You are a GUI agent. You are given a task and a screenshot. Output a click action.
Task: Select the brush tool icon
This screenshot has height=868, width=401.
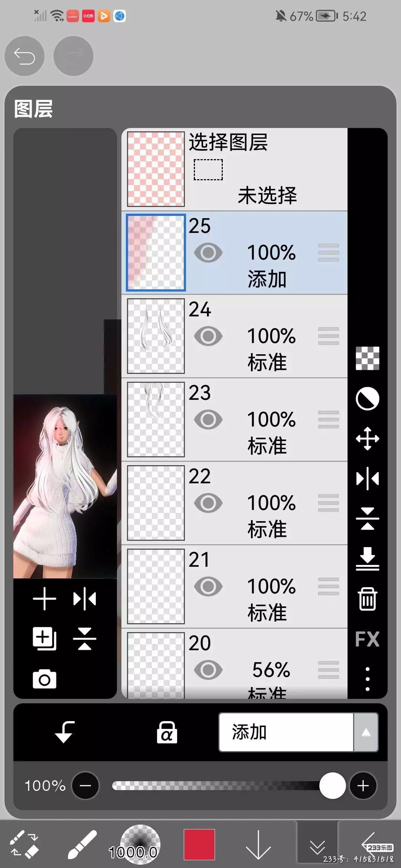point(82,844)
